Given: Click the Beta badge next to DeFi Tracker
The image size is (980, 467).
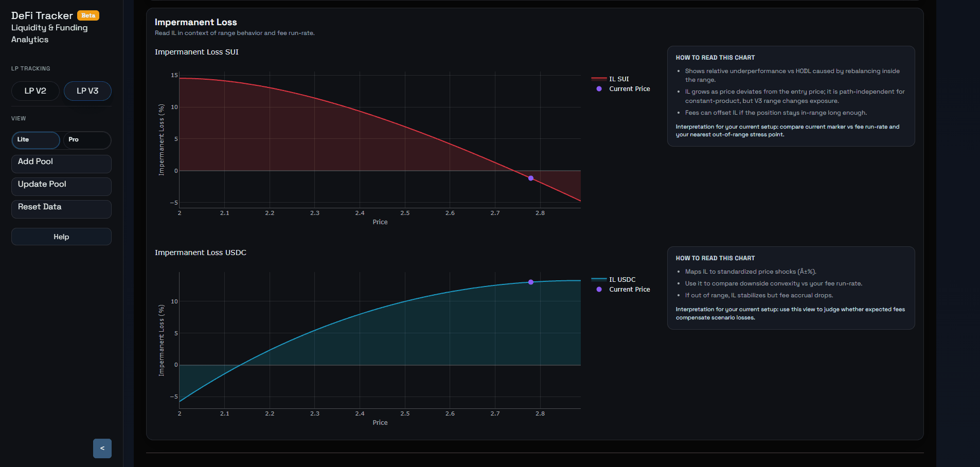Looking at the screenshot, I should [88, 15].
